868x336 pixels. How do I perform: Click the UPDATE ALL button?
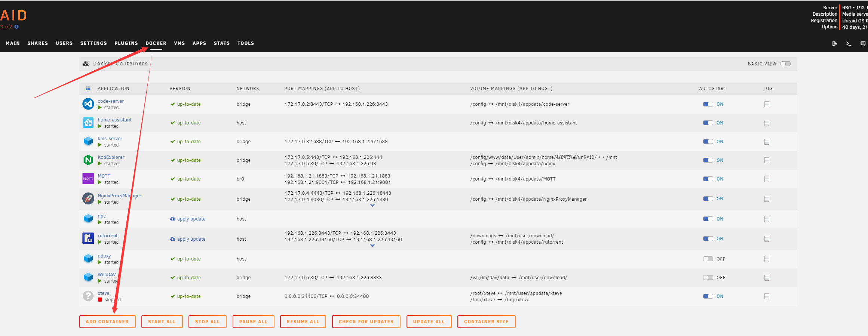point(429,322)
